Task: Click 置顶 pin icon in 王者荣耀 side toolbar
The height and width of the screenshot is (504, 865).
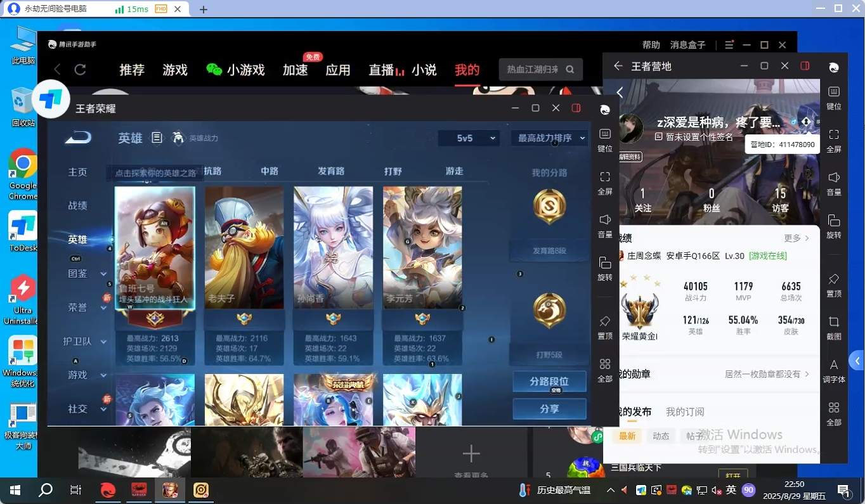Action: (x=605, y=321)
